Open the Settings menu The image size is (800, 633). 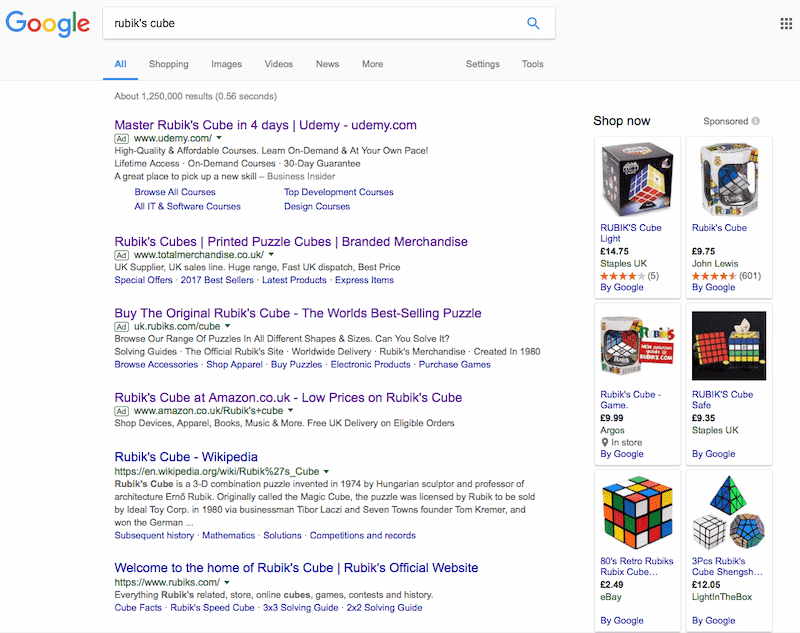[x=483, y=64]
